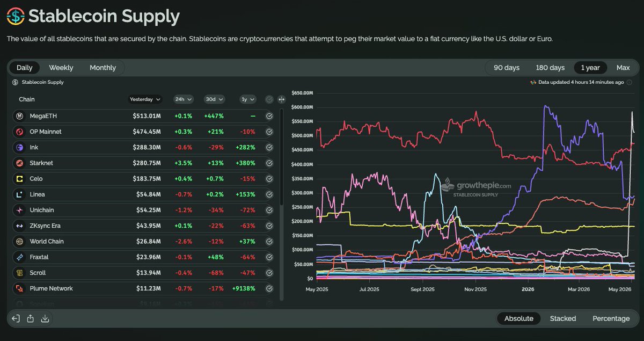The width and height of the screenshot is (644, 341).
Task: Click the World Chain logo icon
Action: point(19,241)
